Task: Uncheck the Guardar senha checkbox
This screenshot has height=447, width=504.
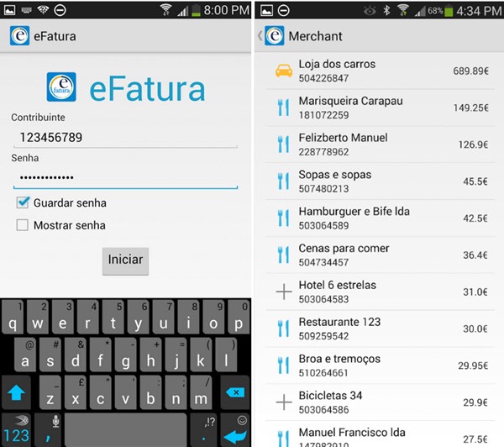Action: click(x=23, y=202)
